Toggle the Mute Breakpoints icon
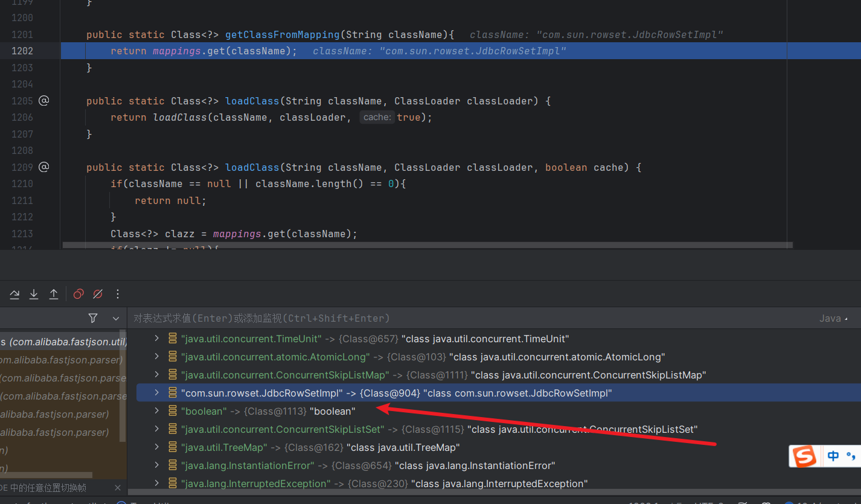 (98, 294)
